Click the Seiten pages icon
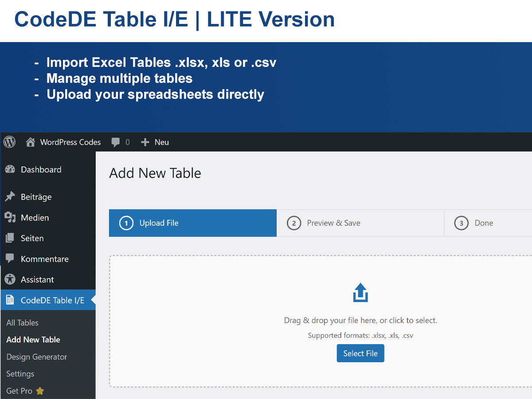Viewport: 532px width, 399px height. 10,238
